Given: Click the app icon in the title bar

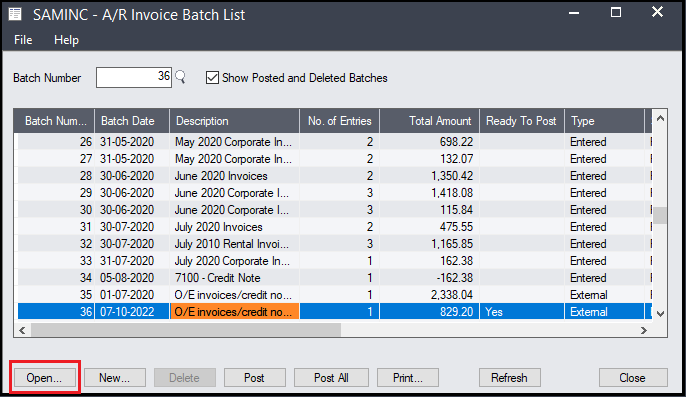Looking at the screenshot, I should coord(15,14).
